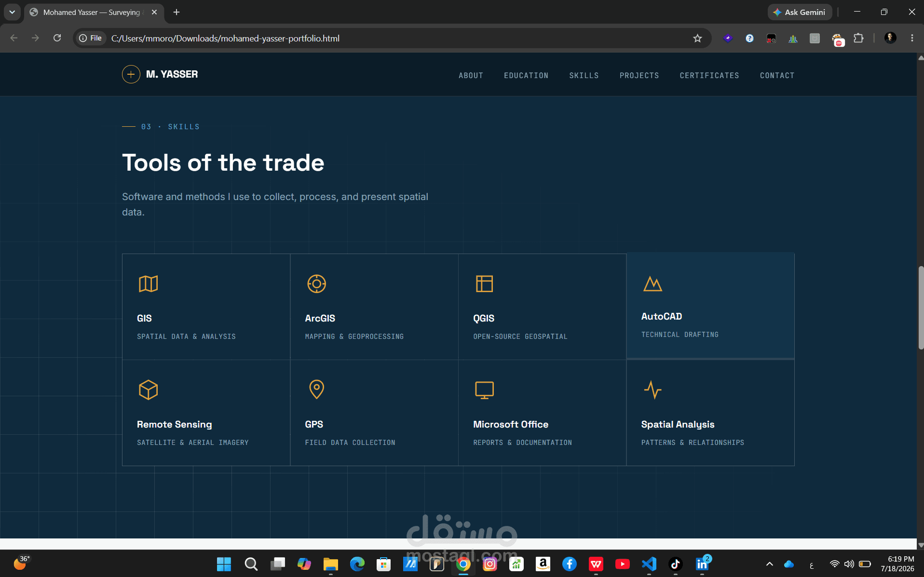Click the cube icon on Remote Sensing card
Viewport: 924px width, 577px height.
pos(148,390)
